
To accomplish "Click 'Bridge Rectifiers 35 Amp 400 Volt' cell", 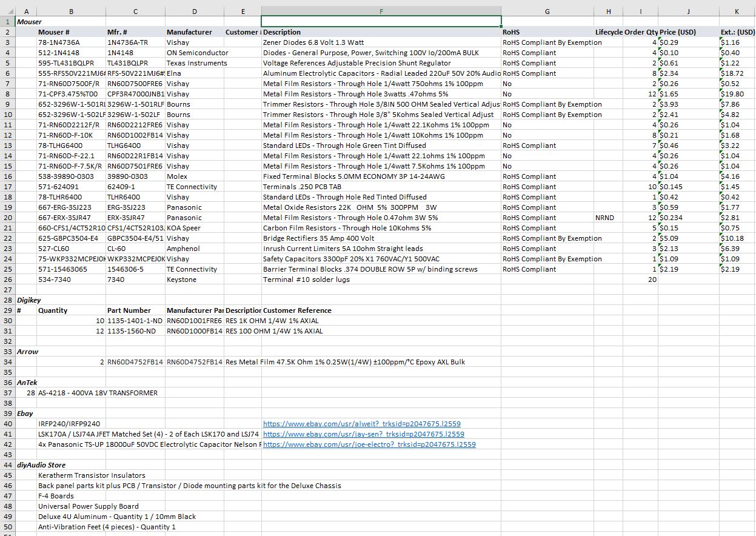I will click(381, 238).
